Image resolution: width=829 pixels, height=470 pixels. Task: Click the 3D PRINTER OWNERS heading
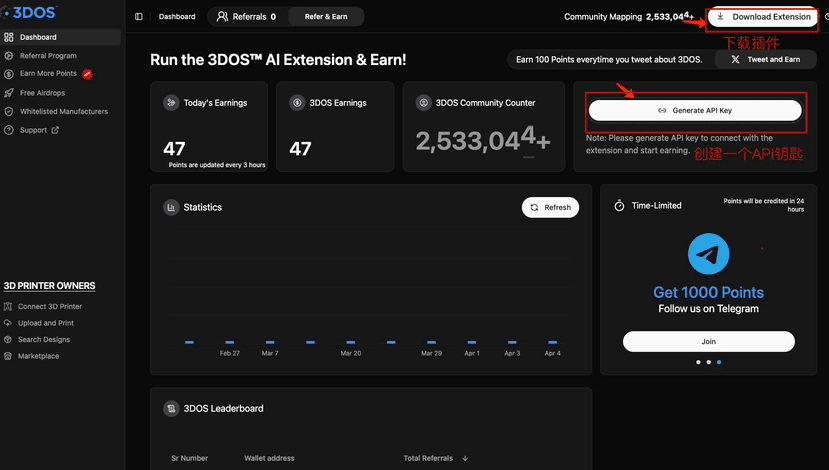49,286
